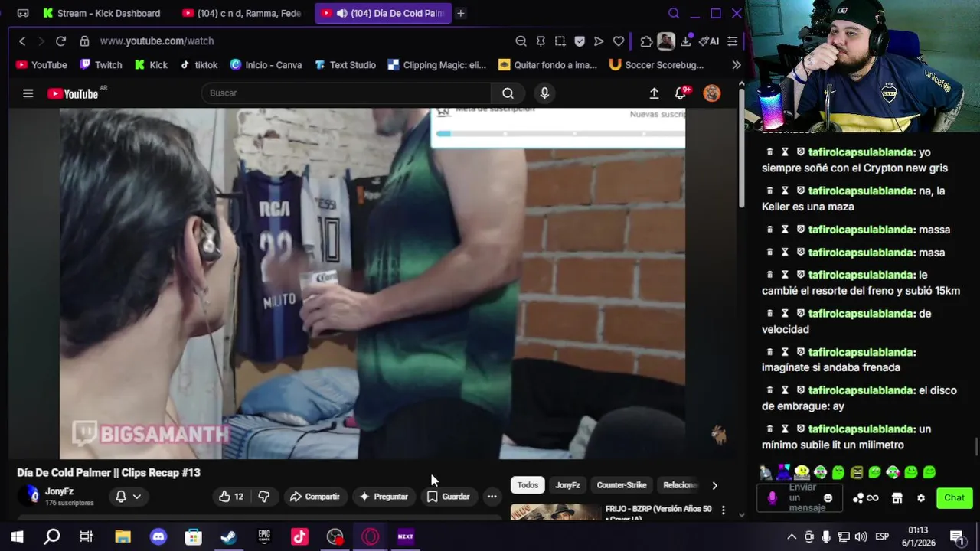Image resolution: width=980 pixels, height=551 pixels.
Task: Open the tab search magnifier icon
Action: tap(674, 13)
